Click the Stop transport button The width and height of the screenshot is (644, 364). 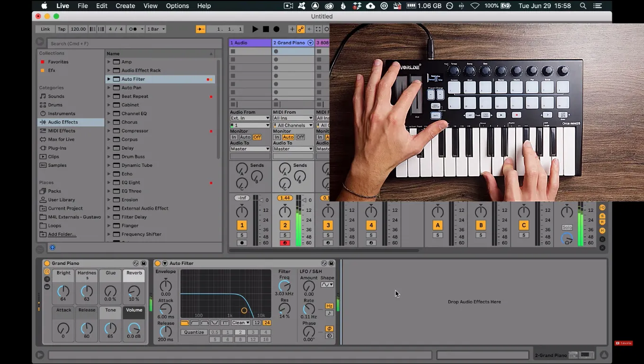pos(266,29)
